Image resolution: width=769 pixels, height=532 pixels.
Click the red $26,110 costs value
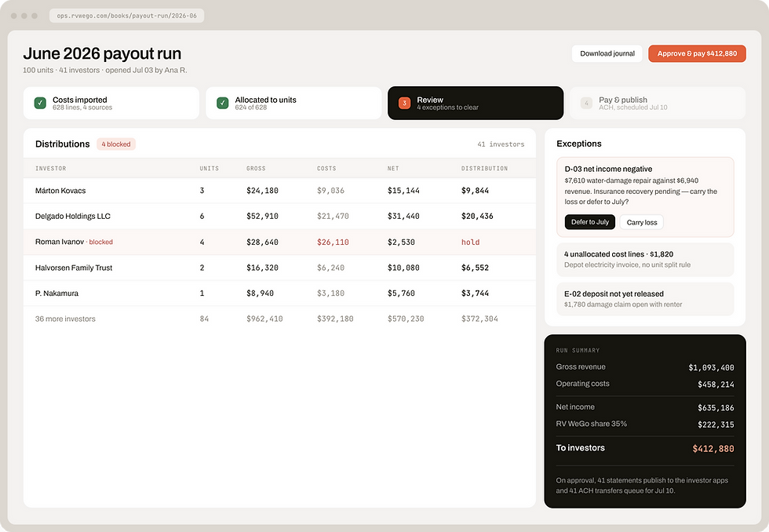(333, 242)
